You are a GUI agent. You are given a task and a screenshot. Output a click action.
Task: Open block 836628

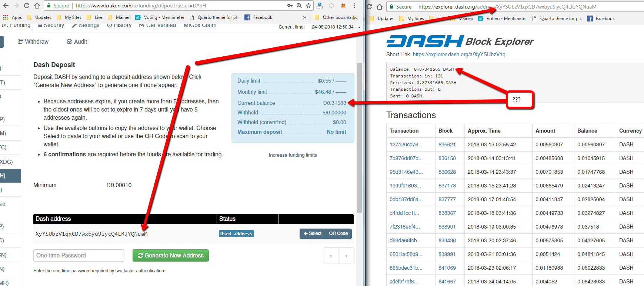click(447, 172)
